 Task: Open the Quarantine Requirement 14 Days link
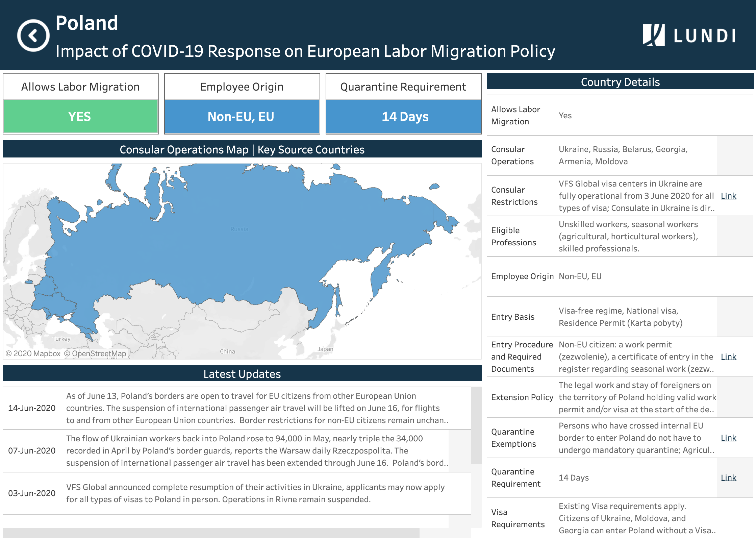pos(728,478)
